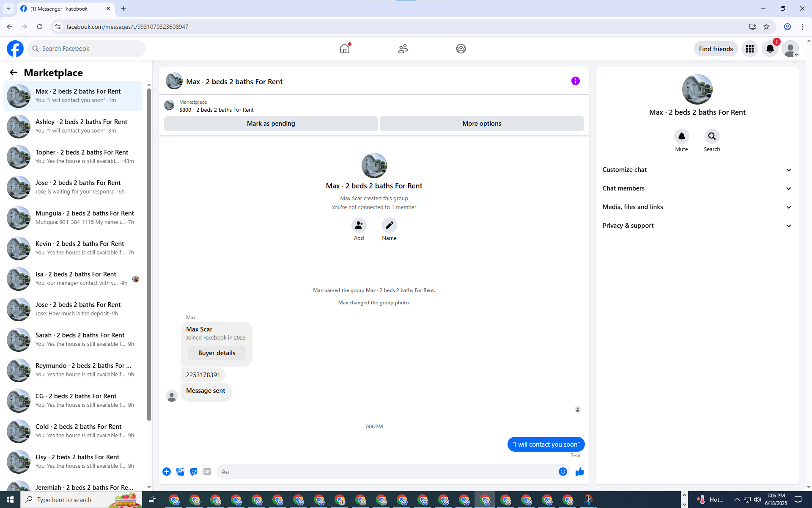Expand Media, files and links section
The height and width of the screenshot is (508, 812).
697,207
